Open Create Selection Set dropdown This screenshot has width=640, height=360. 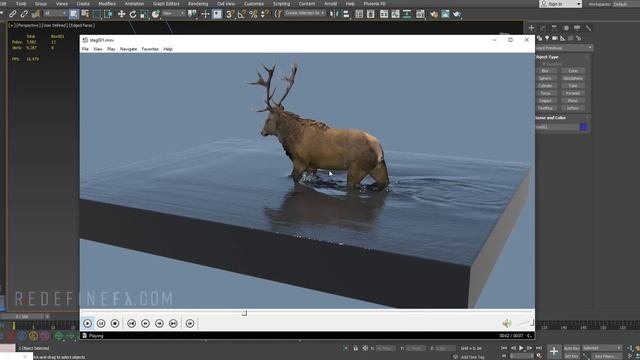(x=304, y=13)
